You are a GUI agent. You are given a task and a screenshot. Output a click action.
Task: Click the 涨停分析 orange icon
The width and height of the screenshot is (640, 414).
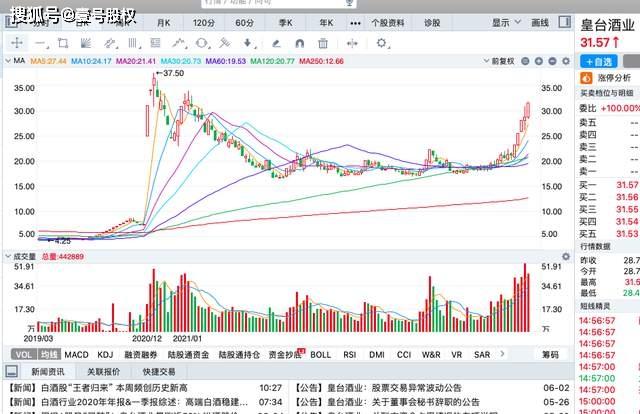(586, 78)
